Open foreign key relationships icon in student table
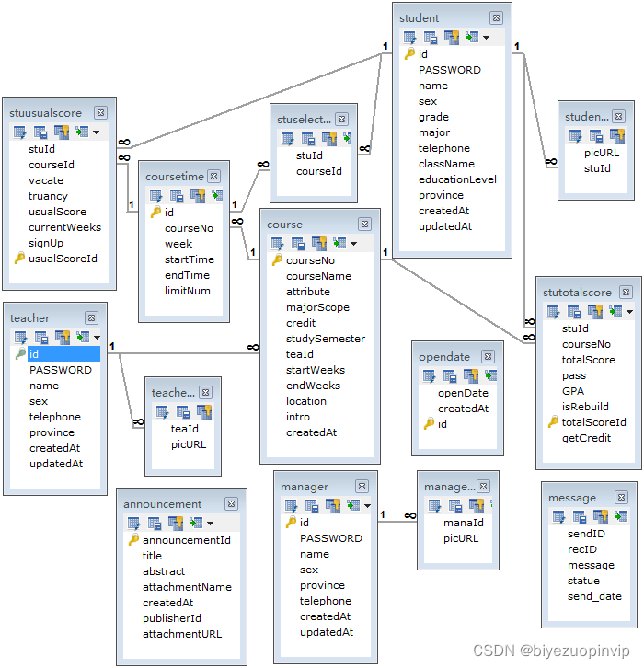644x668 pixels. [452, 38]
